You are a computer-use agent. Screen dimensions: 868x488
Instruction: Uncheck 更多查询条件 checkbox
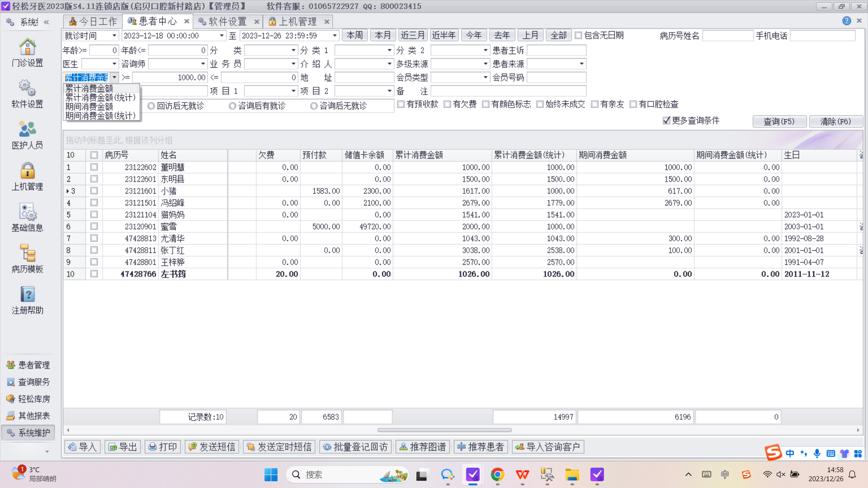666,120
